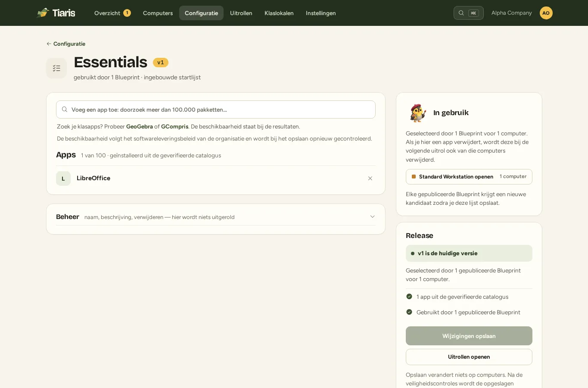Screen dimensions: 588x388
Task: Click the GComprис suggestion link
Action: tap(174, 127)
